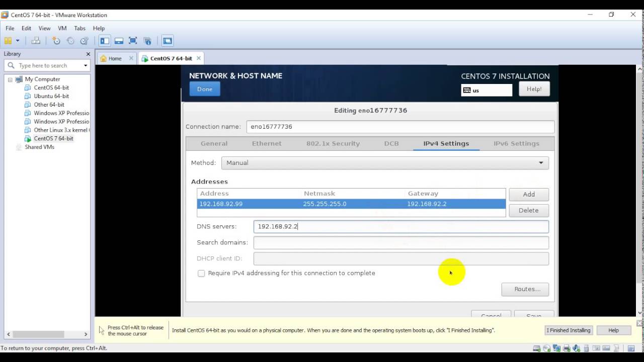The width and height of the screenshot is (644, 362).
Task: Open the View menu
Action: click(x=44, y=28)
